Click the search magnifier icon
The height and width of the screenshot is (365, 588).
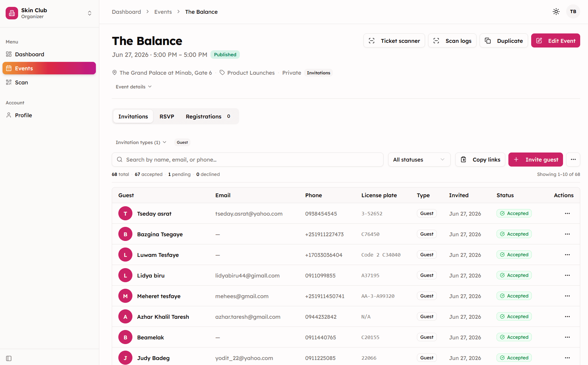coord(120,160)
